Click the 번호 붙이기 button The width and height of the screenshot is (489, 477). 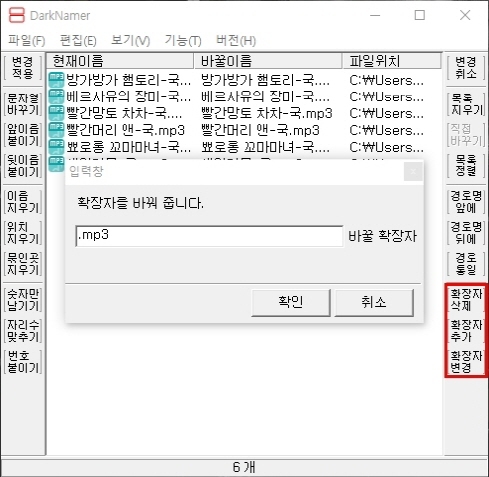point(23,362)
